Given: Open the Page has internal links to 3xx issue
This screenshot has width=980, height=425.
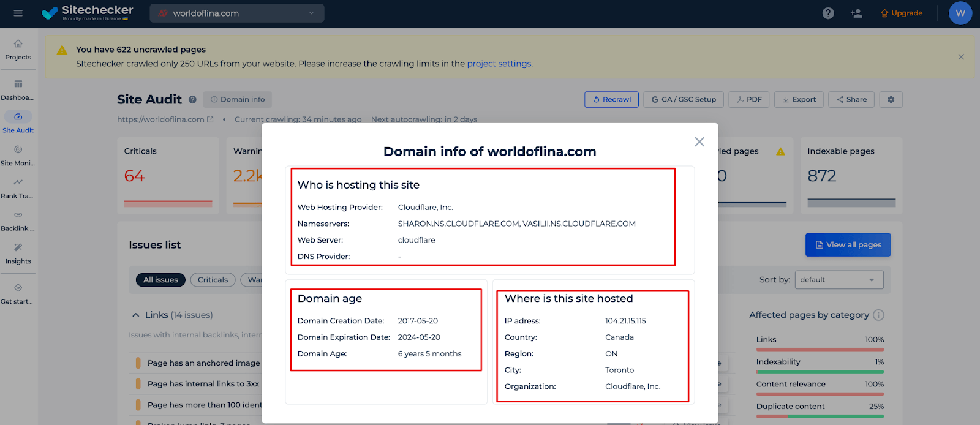Looking at the screenshot, I should [203, 384].
